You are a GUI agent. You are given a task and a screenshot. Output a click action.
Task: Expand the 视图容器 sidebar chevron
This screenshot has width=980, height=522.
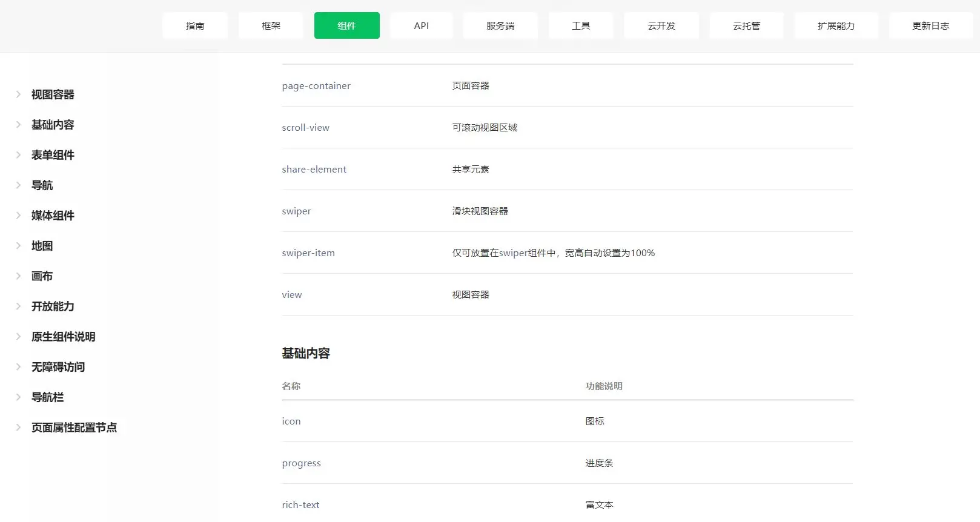18,94
